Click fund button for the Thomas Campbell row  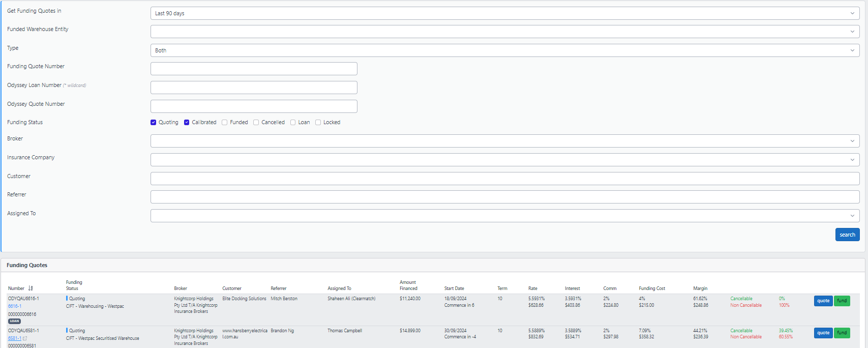point(842,333)
